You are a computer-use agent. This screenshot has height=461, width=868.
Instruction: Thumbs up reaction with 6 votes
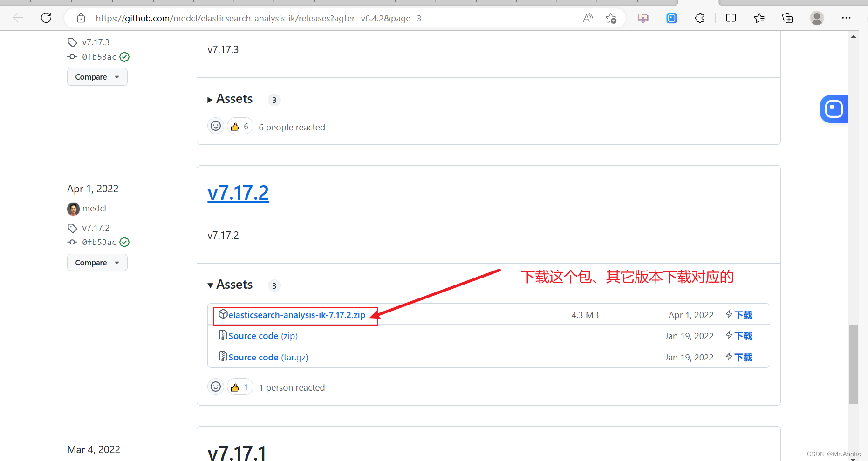click(240, 126)
